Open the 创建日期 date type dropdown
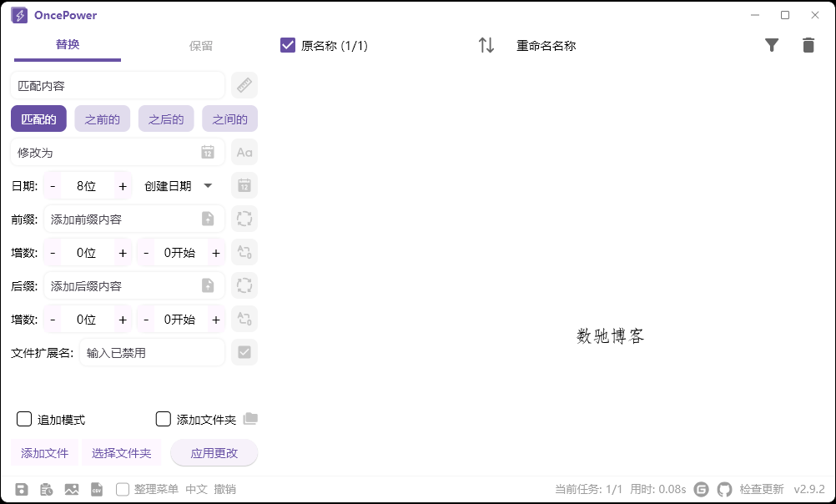This screenshot has height=504, width=836. (179, 185)
